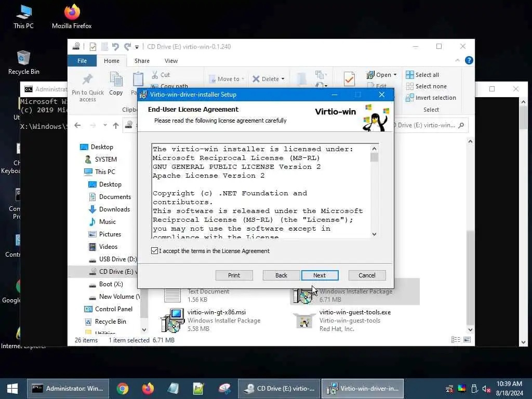
Task: Cancel the Virtio-win driver setup
Action: [x=367, y=275]
